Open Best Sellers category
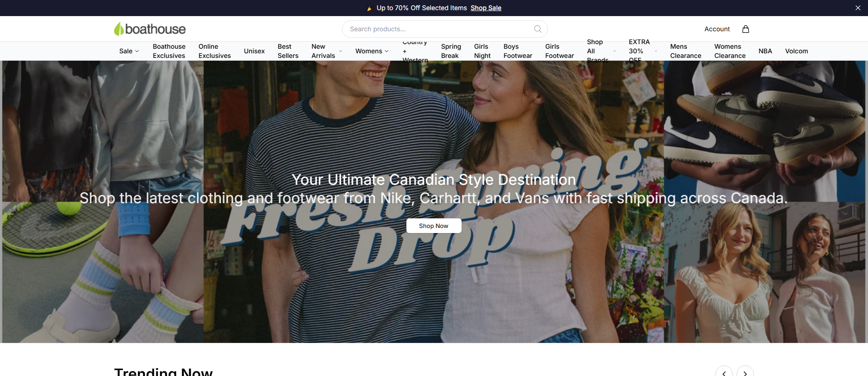Viewport: 868px width, 376px height. (288, 51)
